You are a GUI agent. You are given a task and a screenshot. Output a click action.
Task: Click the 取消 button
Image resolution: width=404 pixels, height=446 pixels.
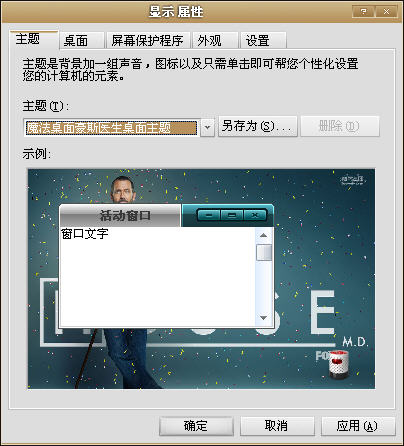277,426
